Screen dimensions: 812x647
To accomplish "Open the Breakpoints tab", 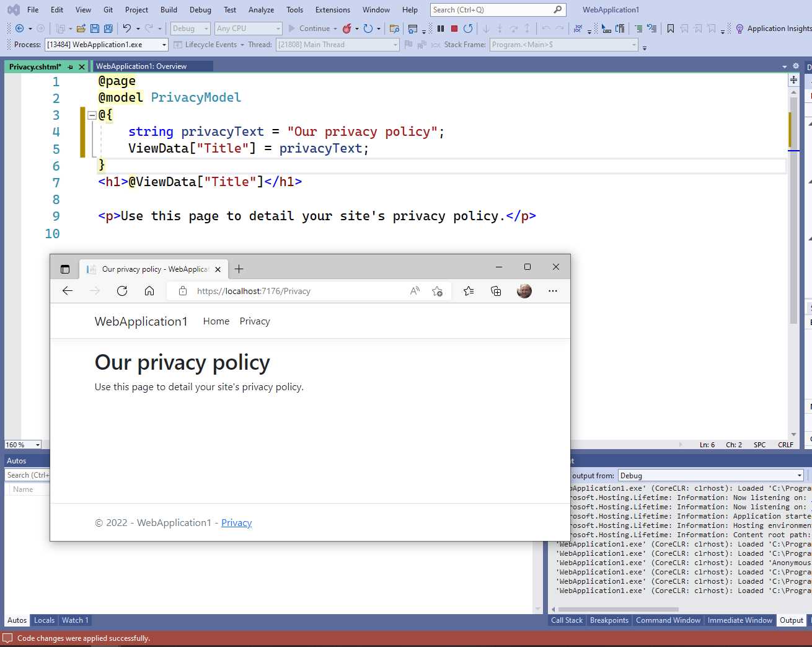I will [x=609, y=620].
